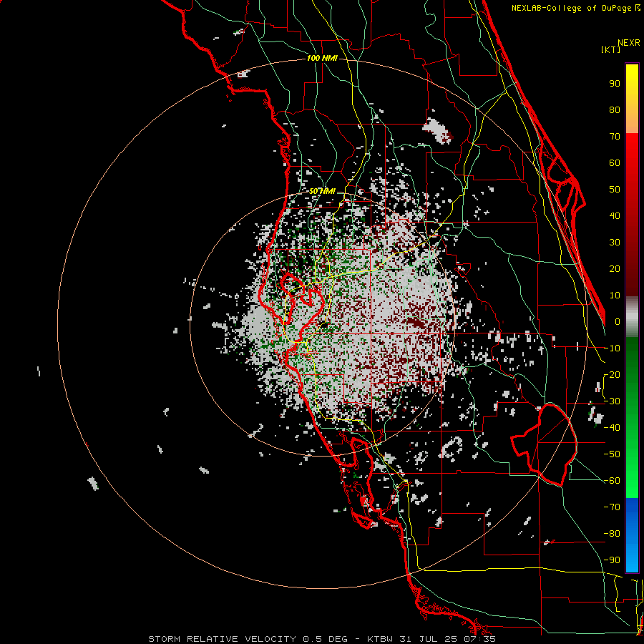Select the positive "70" knots scale label
The image size is (644, 644).
click(x=615, y=137)
